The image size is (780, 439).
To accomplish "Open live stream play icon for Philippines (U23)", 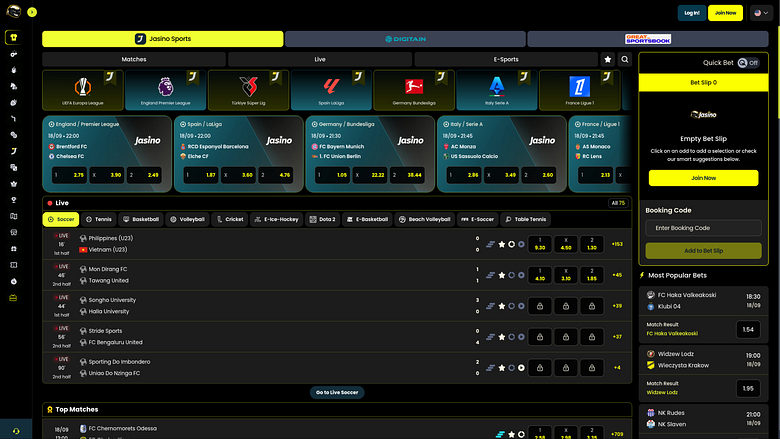I will tap(521, 244).
